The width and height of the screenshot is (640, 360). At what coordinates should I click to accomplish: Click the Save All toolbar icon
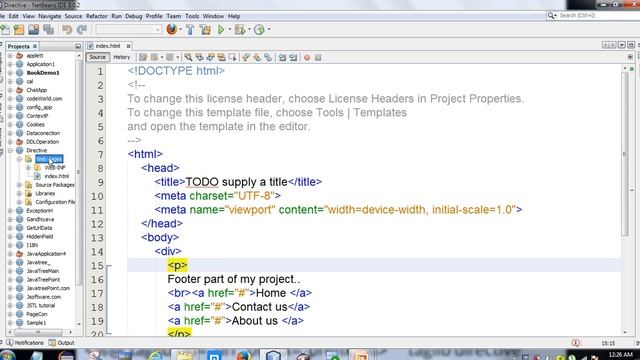point(49,29)
